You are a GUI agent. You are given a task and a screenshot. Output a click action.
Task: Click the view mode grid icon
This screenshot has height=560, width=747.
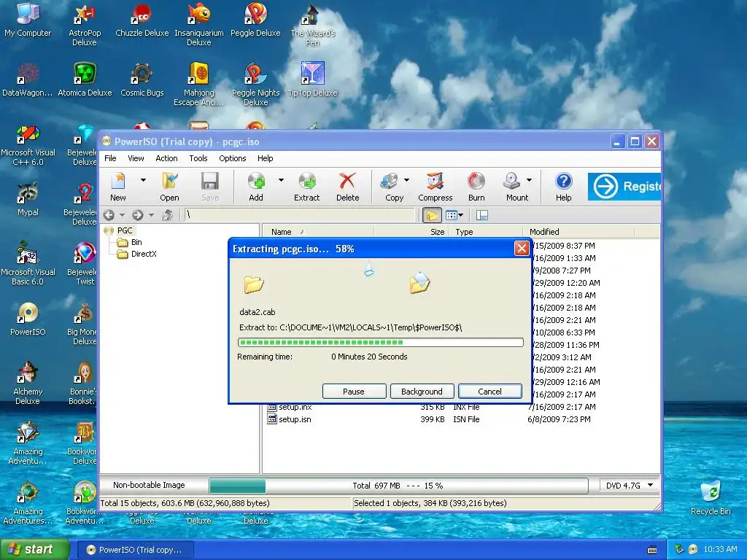(x=451, y=215)
